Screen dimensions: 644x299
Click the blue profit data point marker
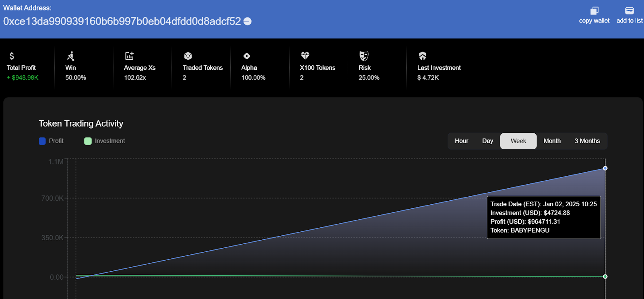coord(605,168)
